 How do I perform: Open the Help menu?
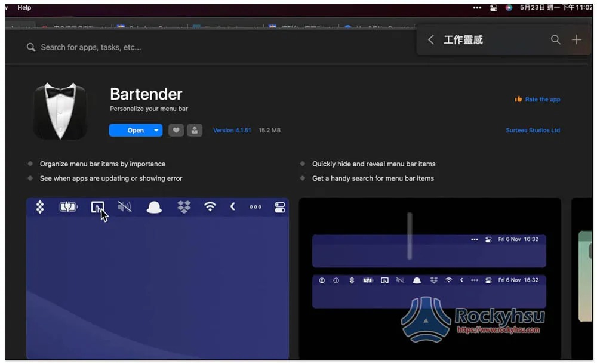(x=24, y=8)
